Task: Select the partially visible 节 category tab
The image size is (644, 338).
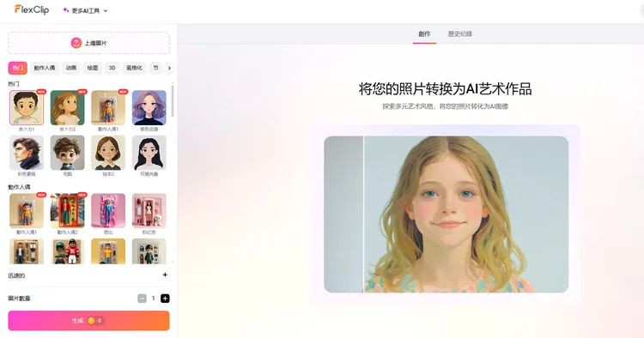Action: coord(155,68)
